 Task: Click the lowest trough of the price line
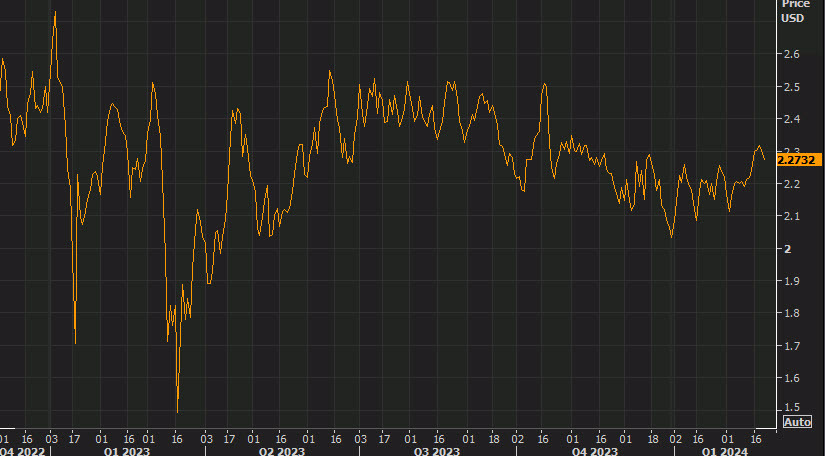tap(177, 411)
